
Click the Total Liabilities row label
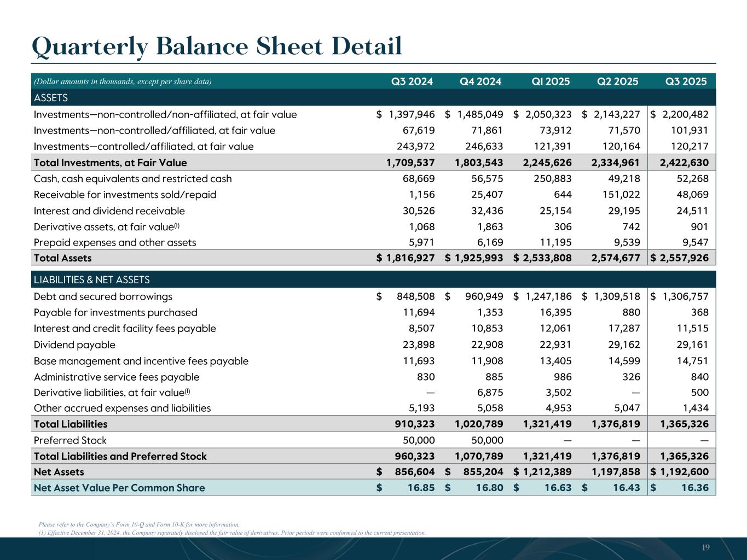(71, 424)
